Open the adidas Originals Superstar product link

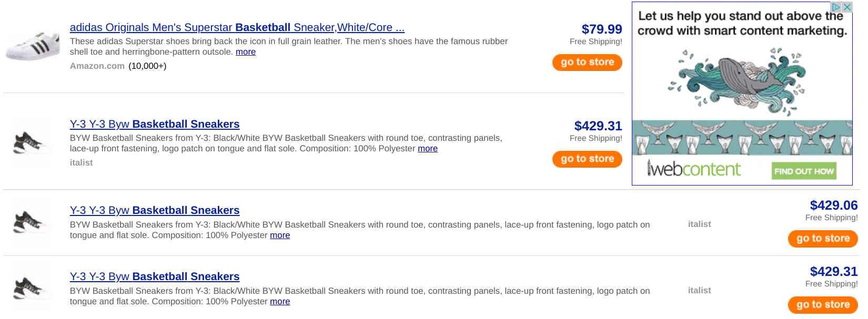(237, 27)
